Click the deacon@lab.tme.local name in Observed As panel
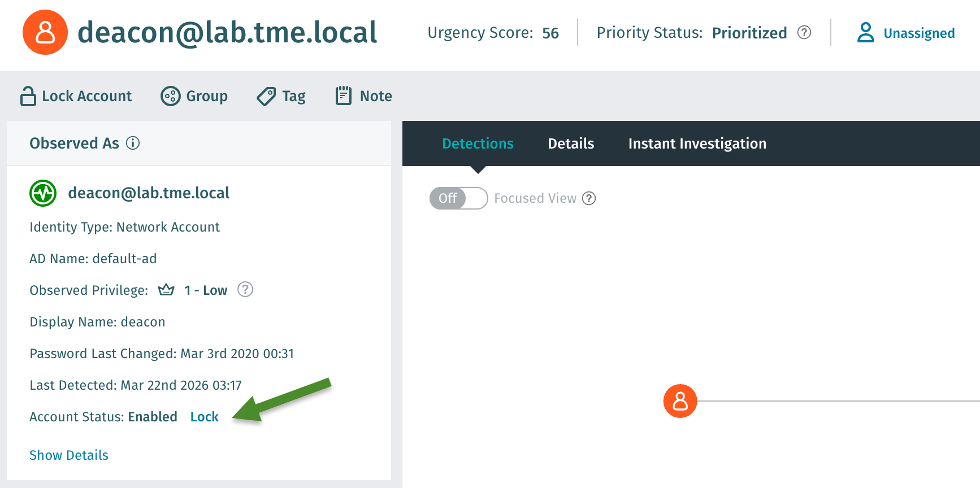The image size is (980, 488). [149, 193]
